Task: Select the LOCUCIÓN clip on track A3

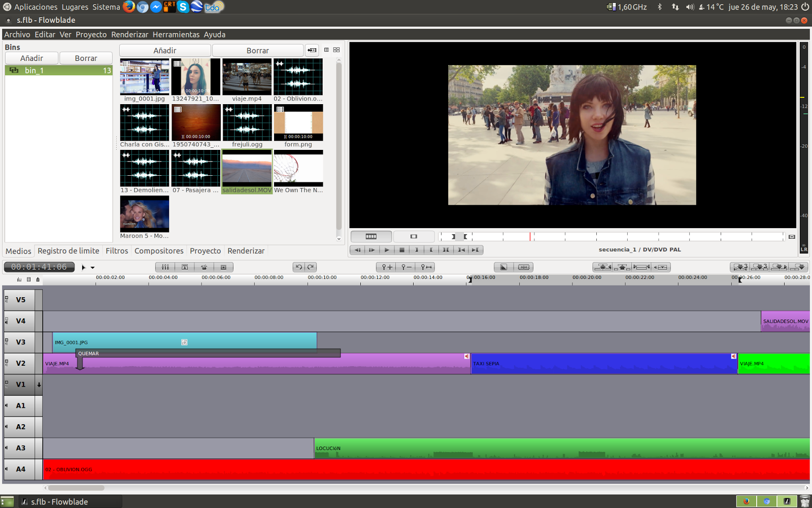Action: point(562,449)
